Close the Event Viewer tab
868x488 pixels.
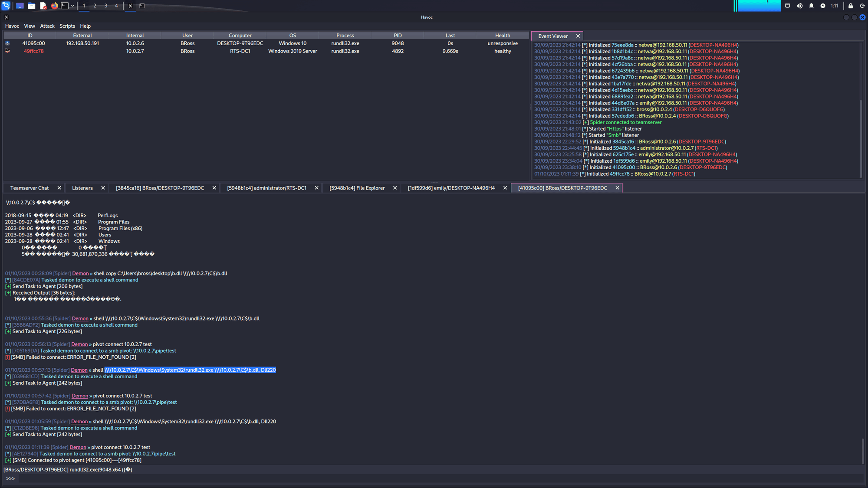click(578, 36)
